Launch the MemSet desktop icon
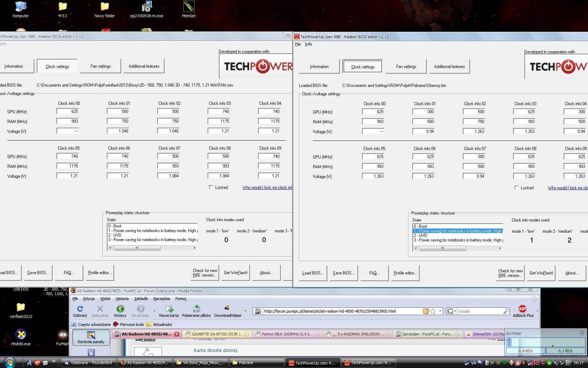This screenshot has width=588, height=368. pos(189,6)
